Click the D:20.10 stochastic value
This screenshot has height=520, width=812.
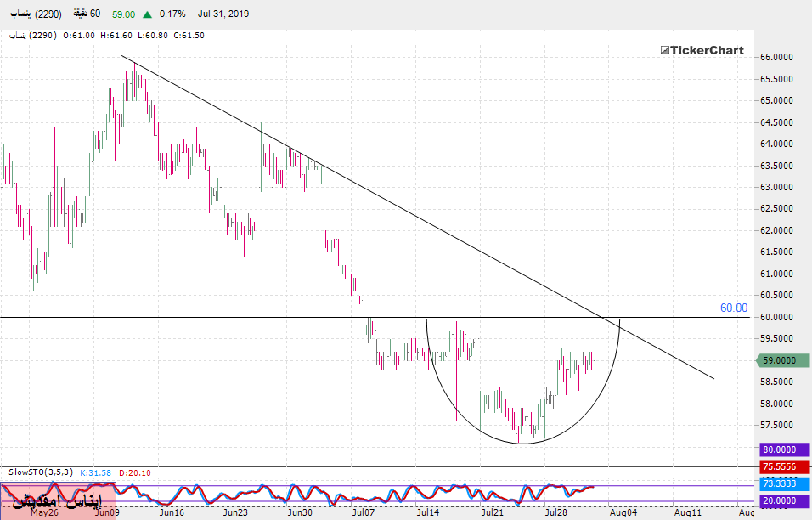(x=135, y=472)
